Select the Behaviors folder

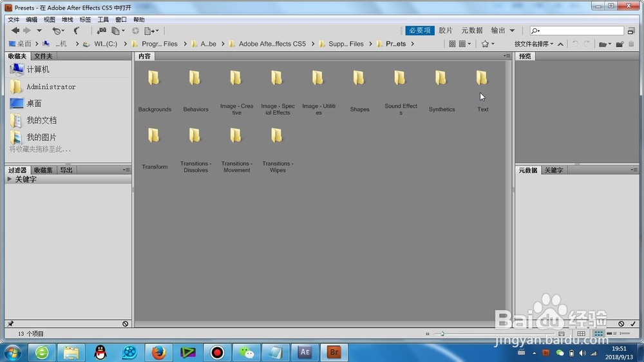click(x=196, y=90)
